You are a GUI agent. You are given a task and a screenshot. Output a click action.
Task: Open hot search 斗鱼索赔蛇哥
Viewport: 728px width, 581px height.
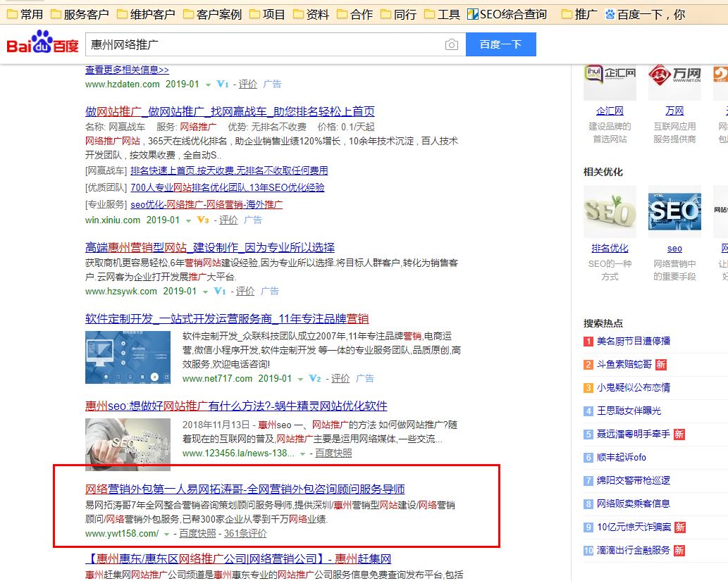pos(624,364)
